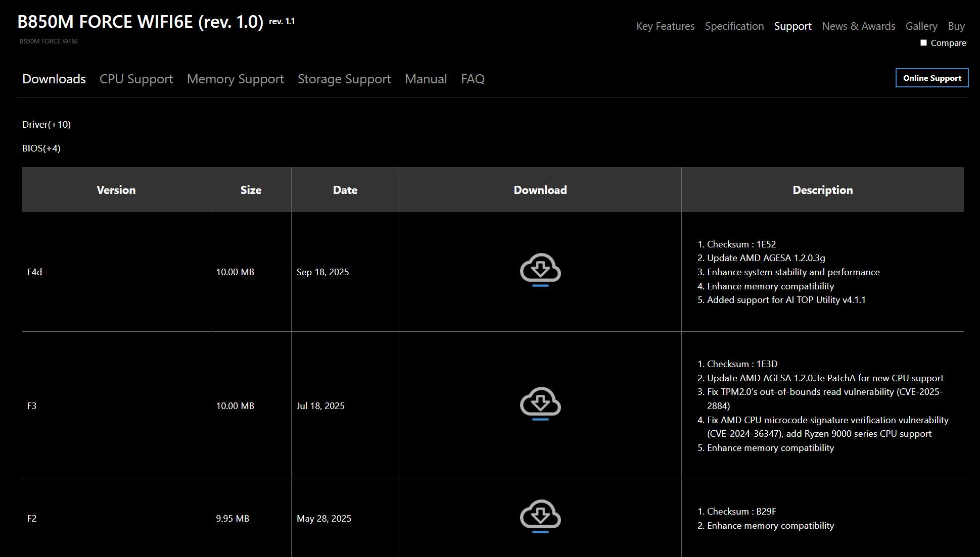Select the Size column header

(251, 190)
